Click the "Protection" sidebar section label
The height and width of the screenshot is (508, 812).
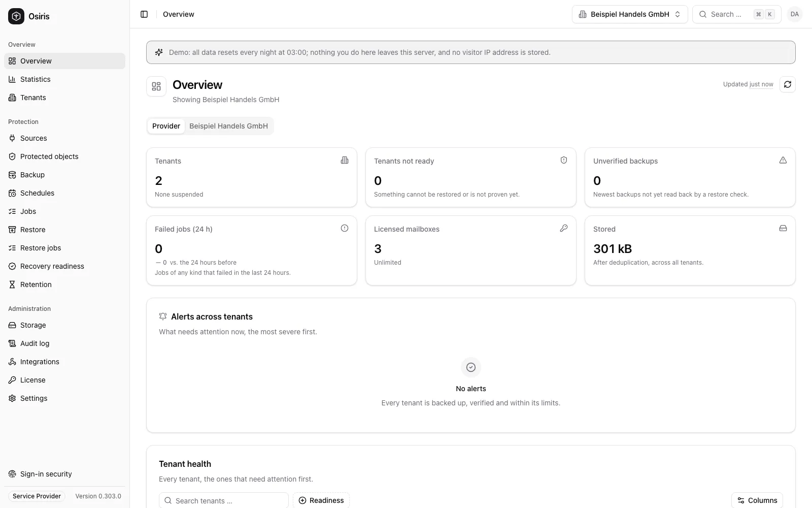[x=23, y=122]
